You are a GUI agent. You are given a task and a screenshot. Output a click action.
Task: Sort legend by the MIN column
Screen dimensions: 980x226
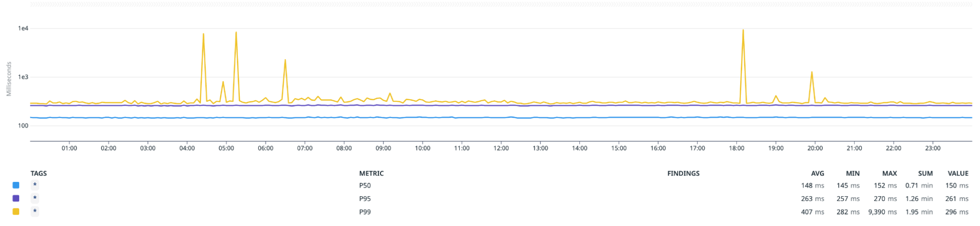coord(853,174)
